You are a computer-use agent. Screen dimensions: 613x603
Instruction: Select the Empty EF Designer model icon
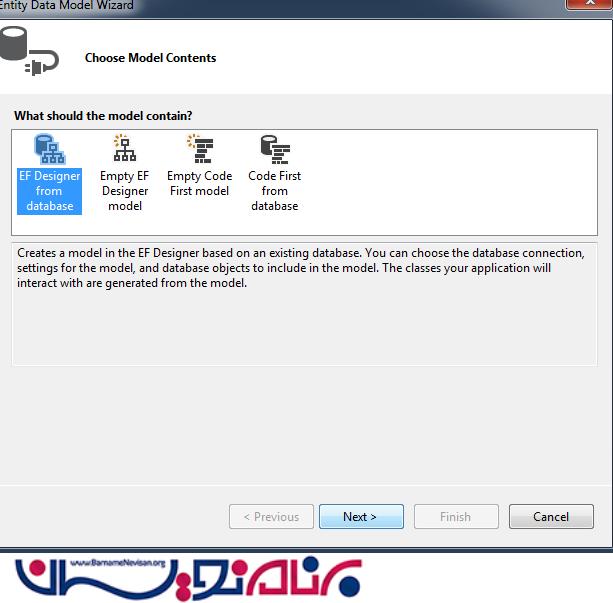125,148
